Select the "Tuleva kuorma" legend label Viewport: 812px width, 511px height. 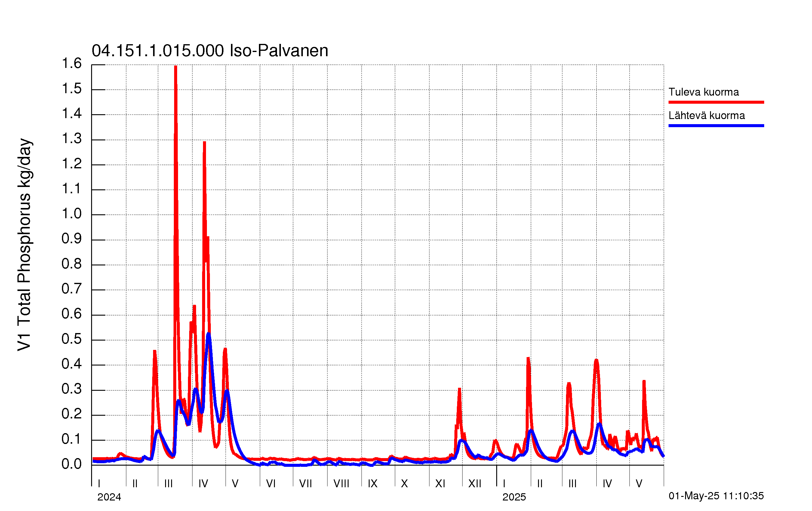[x=703, y=92]
